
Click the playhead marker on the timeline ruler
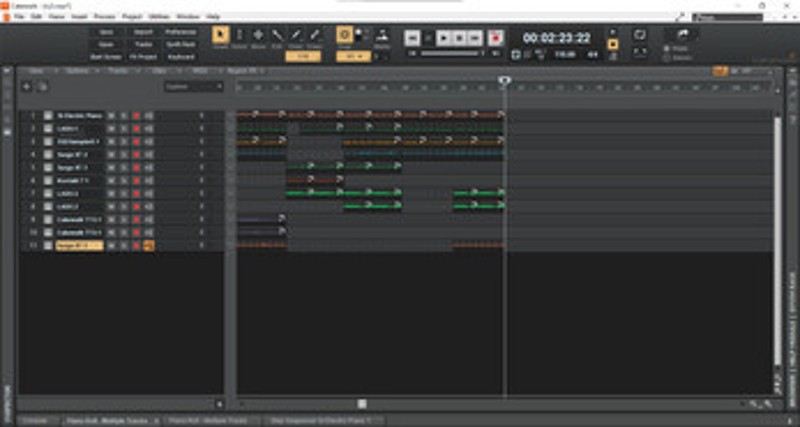(504, 80)
